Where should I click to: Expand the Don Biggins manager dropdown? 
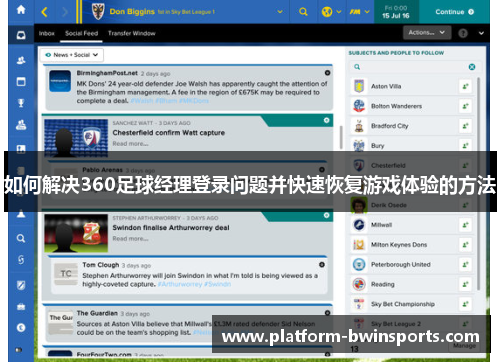tap(280, 12)
